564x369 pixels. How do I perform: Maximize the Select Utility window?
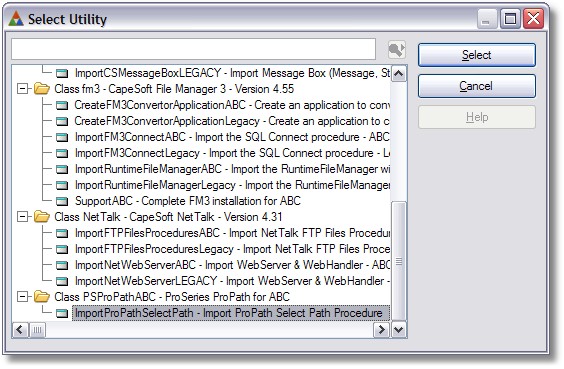click(x=510, y=18)
